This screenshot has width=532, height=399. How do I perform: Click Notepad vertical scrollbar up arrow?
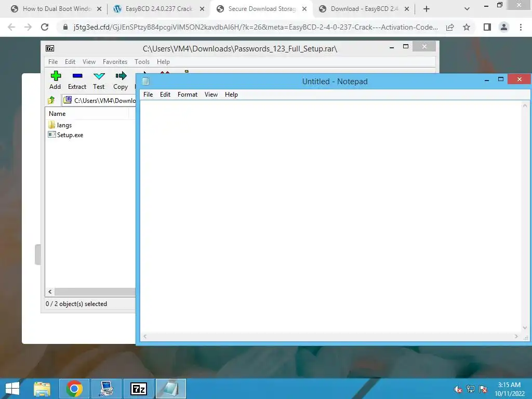(x=525, y=105)
